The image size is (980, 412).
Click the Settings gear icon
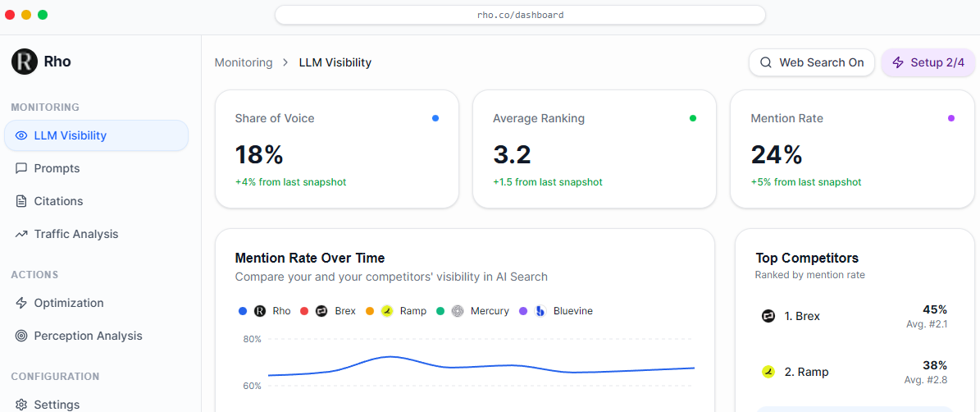[21, 405]
